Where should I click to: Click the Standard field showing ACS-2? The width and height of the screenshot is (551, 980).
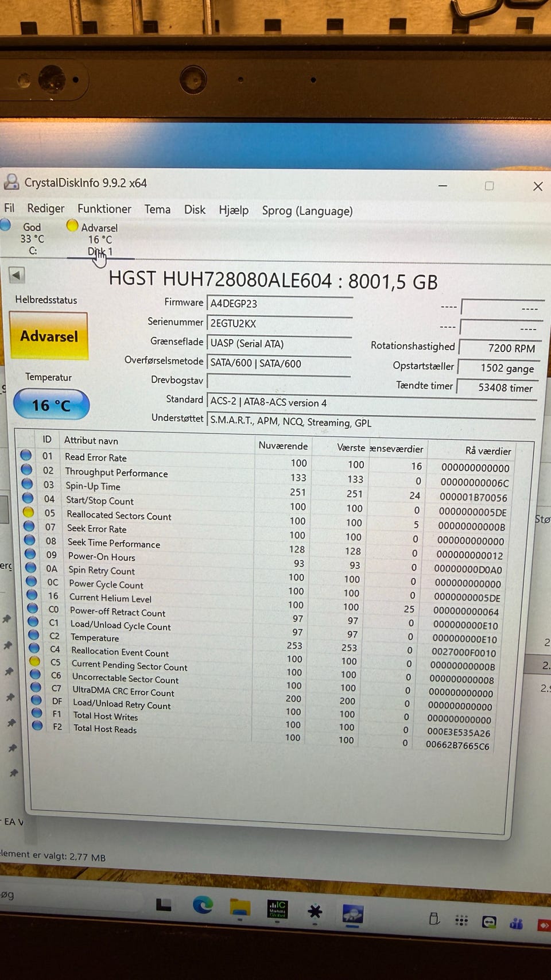coord(371,404)
